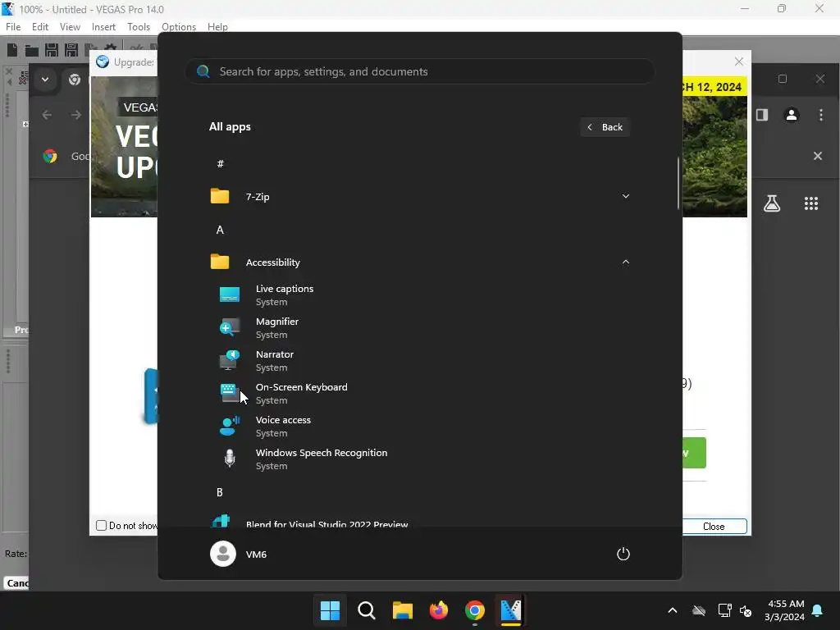Click the Save icon in VEGAS toolbar
Screen dimensions: 840x630
pyautogui.click(x=52, y=50)
